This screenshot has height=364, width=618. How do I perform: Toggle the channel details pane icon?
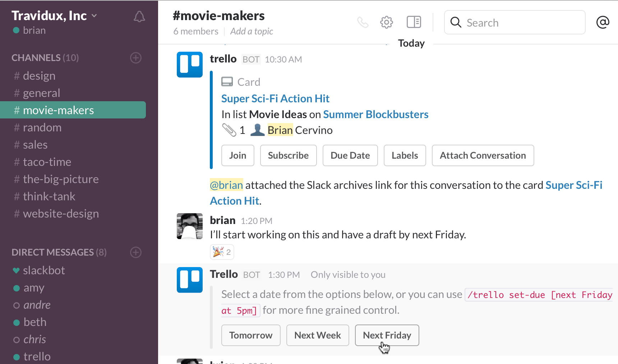(x=414, y=22)
